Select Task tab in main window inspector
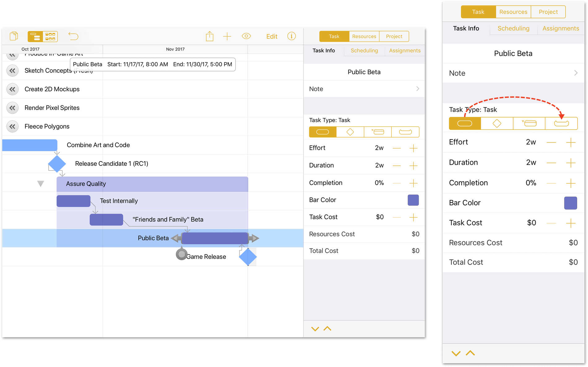The height and width of the screenshot is (367, 588). pyautogui.click(x=334, y=36)
